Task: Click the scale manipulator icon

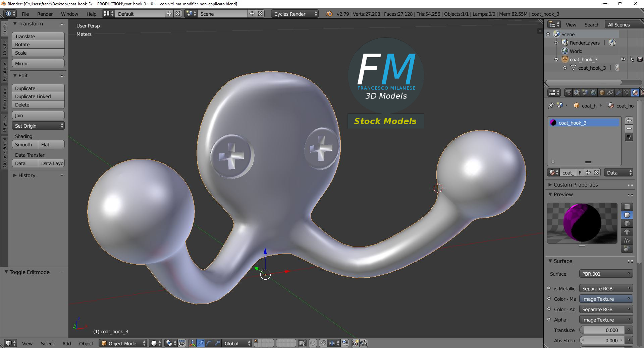Action: click(x=217, y=343)
